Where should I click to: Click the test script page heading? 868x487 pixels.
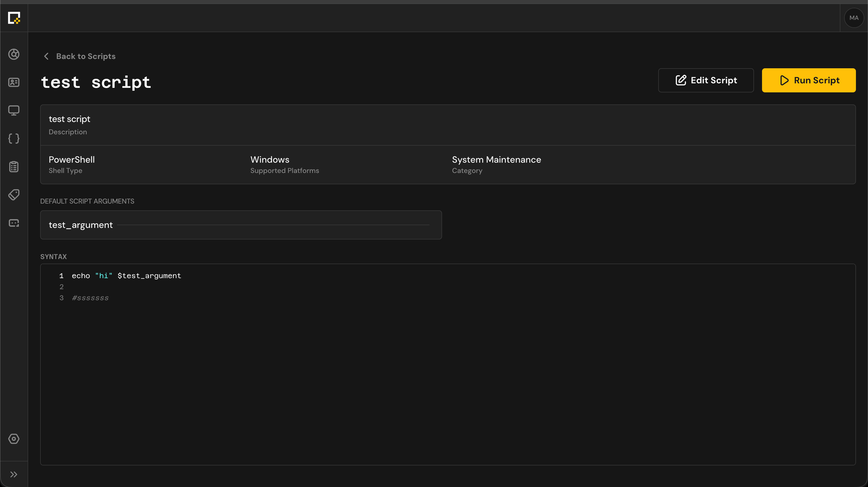96,82
